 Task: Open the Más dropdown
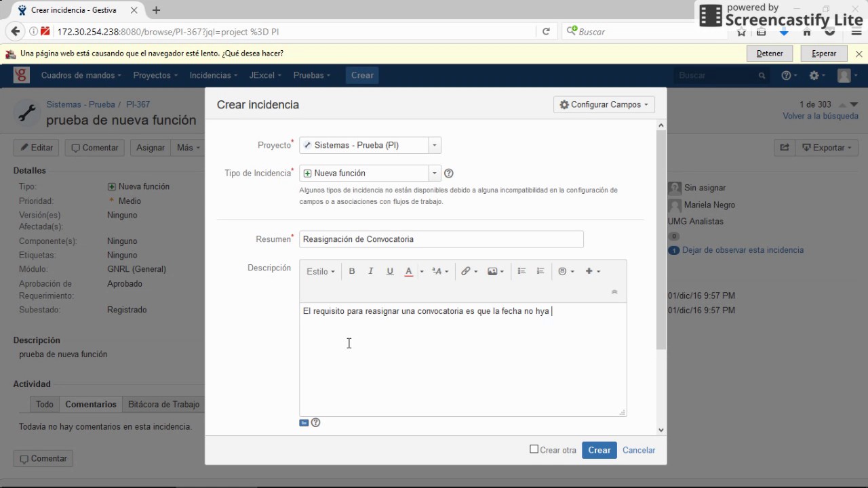(x=189, y=148)
